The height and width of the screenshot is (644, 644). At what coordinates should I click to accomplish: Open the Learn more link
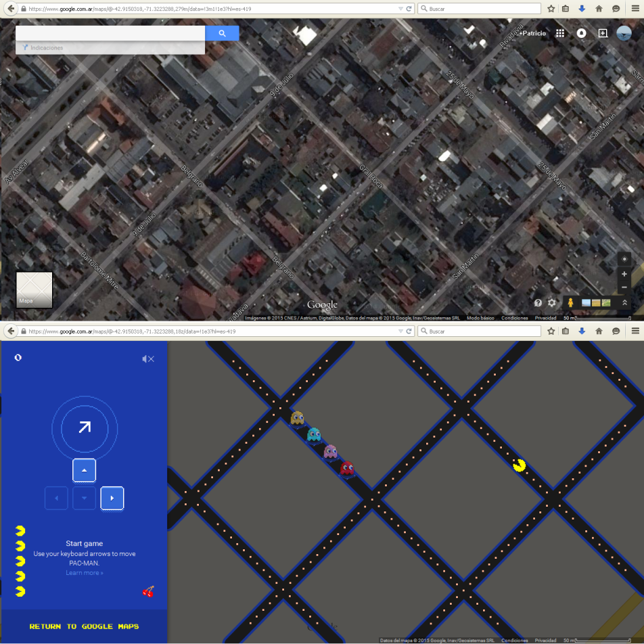[x=84, y=572]
